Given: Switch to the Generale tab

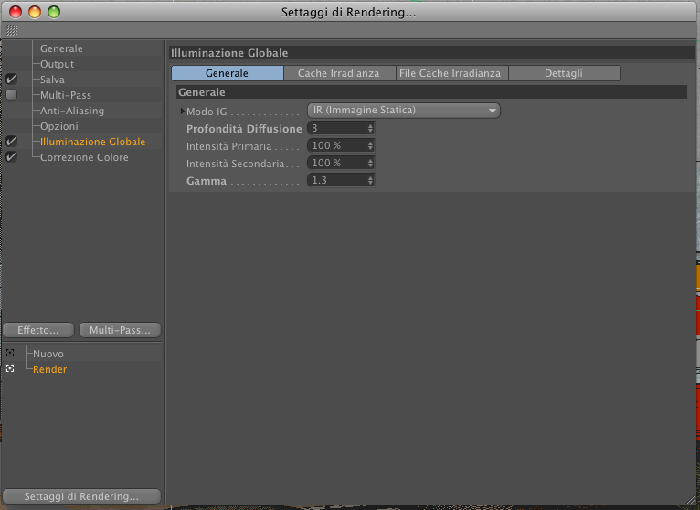Looking at the screenshot, I should point(227,73).
